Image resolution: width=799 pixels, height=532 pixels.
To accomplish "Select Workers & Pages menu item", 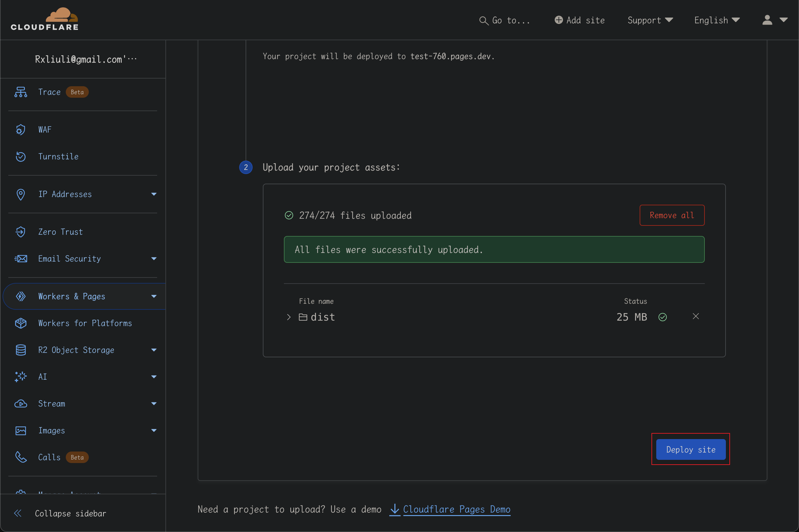I will pos(71,296).
